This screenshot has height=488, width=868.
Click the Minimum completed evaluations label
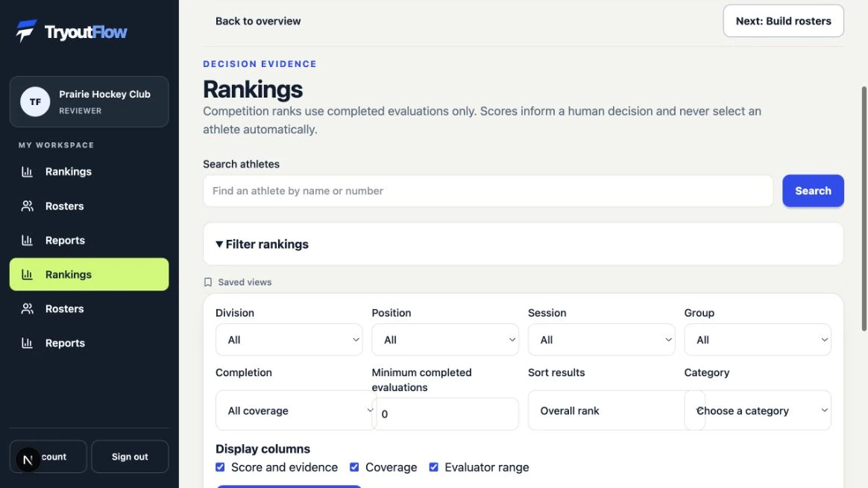[422, 380]
